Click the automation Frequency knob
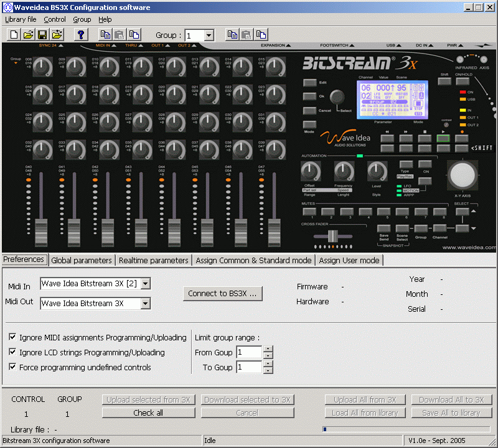The width and height of the screenshot is (498, 448). pos(344,172)
